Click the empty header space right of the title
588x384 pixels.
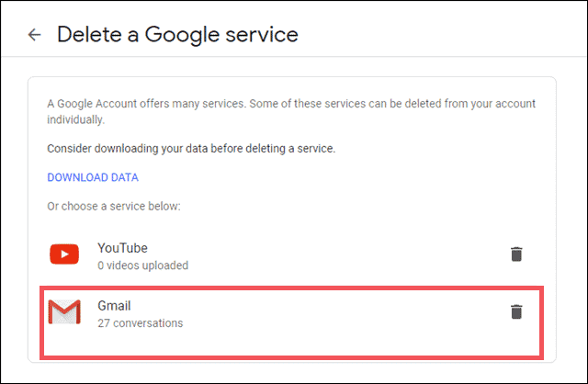point(441,35)
